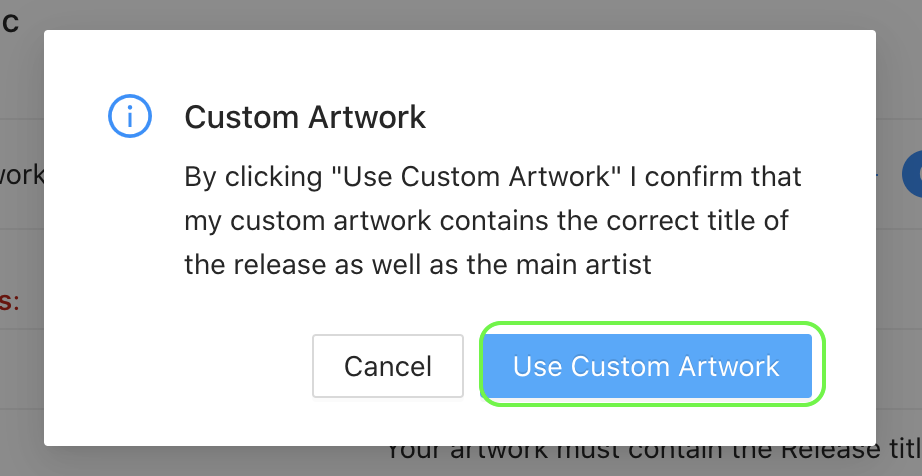Click the line beginning "By clicking"
This screenshot has height=476, width=922.
[x=493, y=176]
